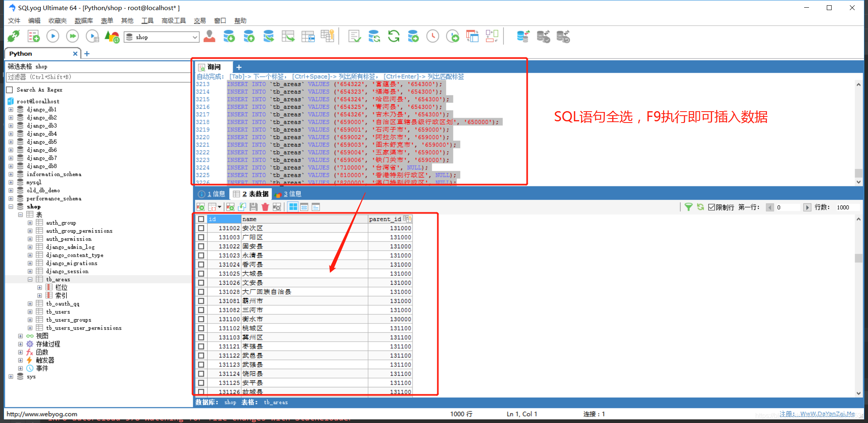Open the 数据库 menu
The height and width of the screenshot is (423, 868).
84,21
